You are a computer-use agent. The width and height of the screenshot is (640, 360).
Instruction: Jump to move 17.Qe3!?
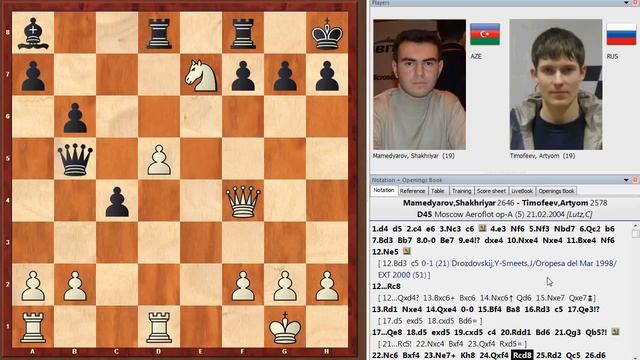coord(583,309)
